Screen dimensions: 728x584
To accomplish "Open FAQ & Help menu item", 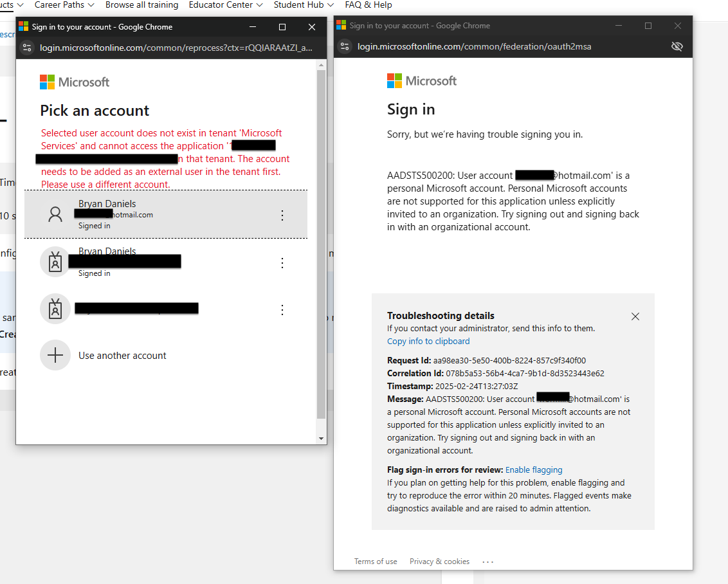I will 368,5.
